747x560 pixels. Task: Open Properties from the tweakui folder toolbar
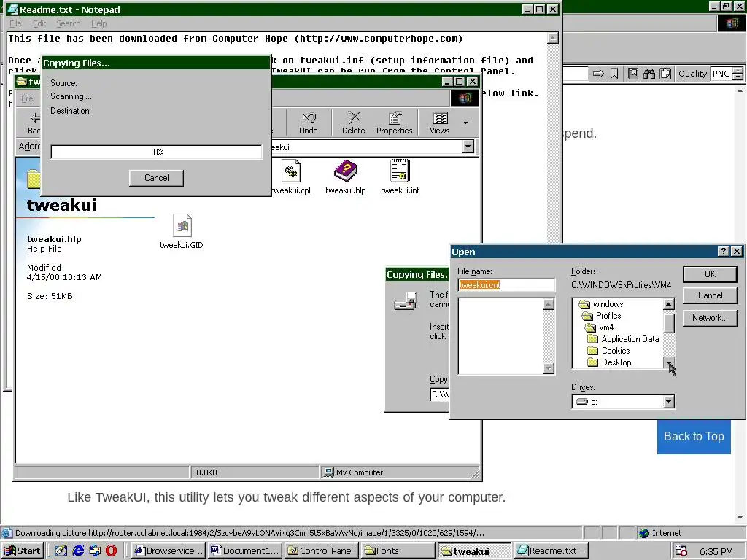(x=395, y=122)
